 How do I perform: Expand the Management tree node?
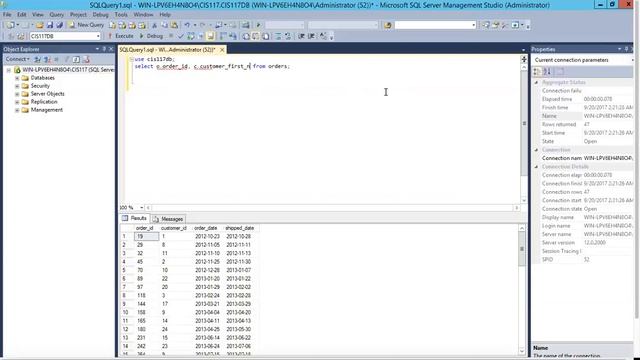click(x=17, y=110)
